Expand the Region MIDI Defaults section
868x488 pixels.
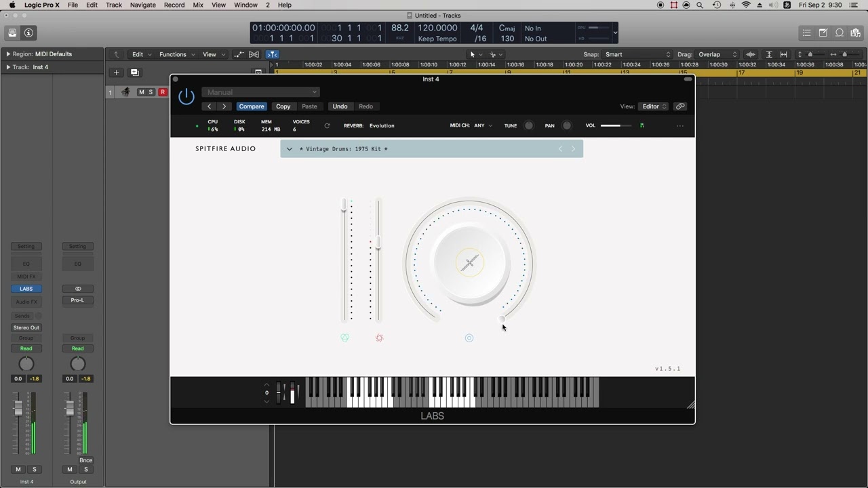[8, 54]
